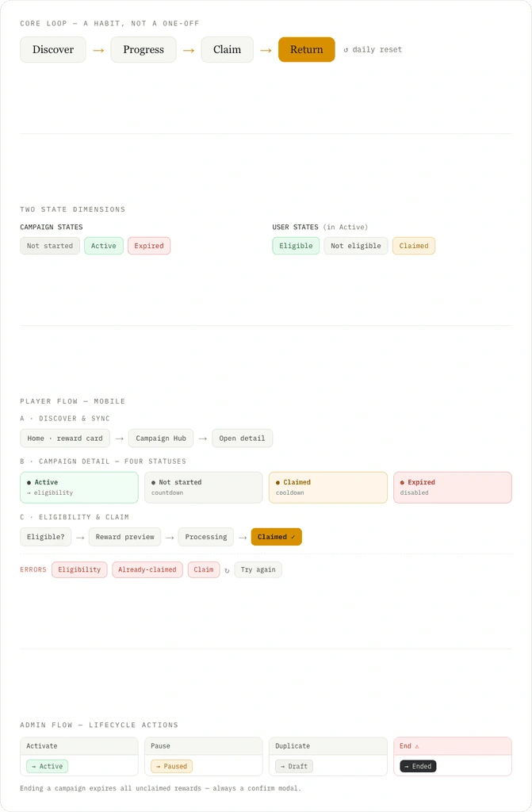Image resolution: width=532 pixels, height=812 pixels.
Task: Select the Not eligible user state chip
Action: (x=356, y=246)
